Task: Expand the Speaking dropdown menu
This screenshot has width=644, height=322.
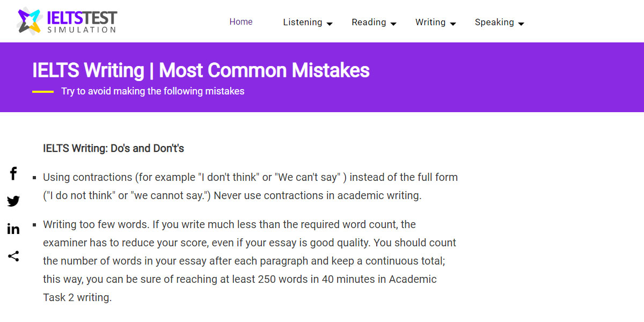Action: point(521,24)
